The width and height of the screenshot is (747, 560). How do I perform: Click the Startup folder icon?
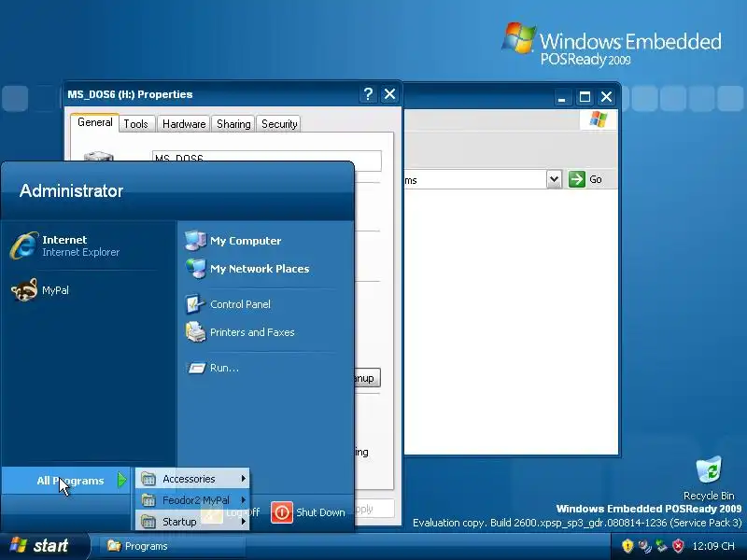pos(148,522)
